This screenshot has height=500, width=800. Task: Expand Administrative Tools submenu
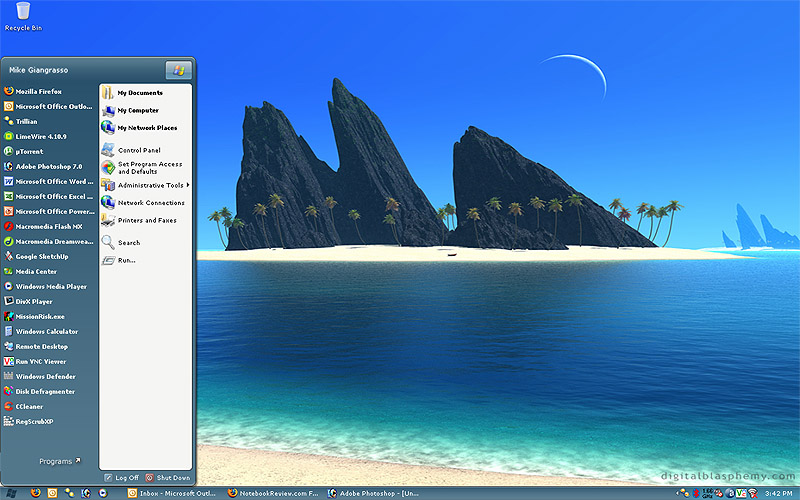point(145,185)
